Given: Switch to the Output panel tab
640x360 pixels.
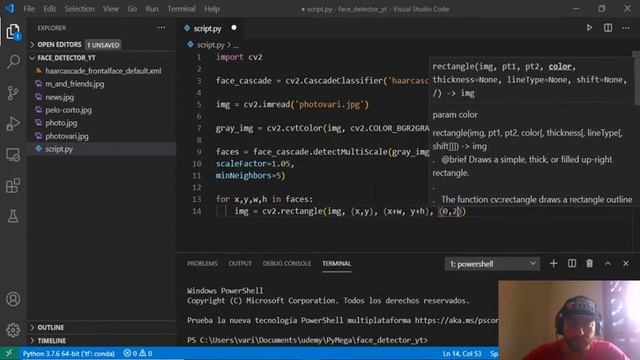Looking at the screenshot, I should pyautogui.click(x=240, y=264).
